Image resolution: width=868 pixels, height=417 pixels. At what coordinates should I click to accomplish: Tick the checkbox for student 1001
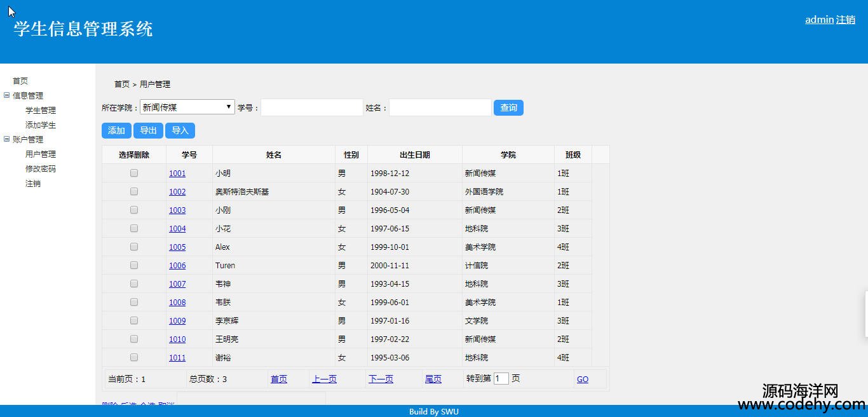[134, 173]
